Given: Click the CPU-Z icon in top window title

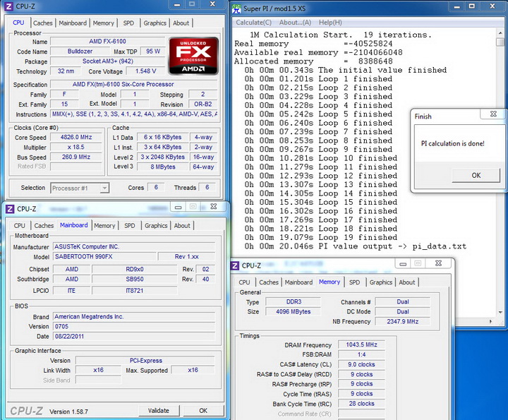Looking at the screenshot, I should (9, 6).
